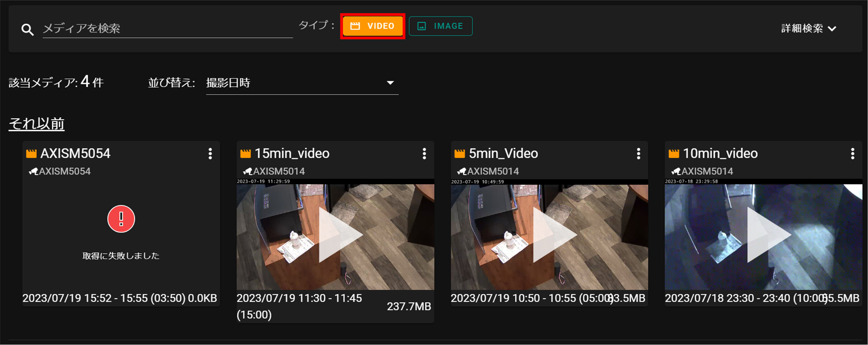Select the 5min_Video title text
This screenshot has width=868, height=345.
503,154
